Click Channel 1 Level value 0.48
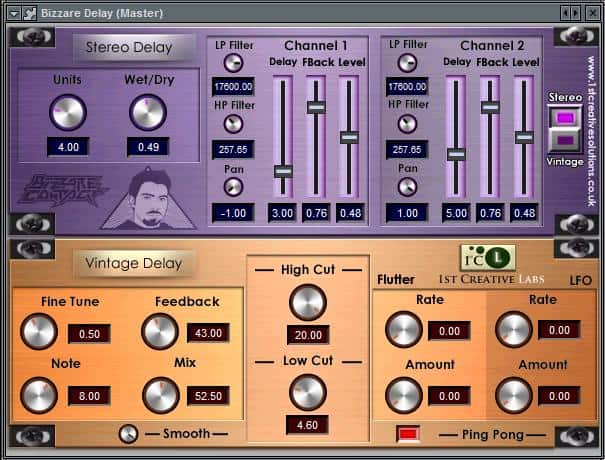This screenshot has width=605, height=460. (350, 213)
